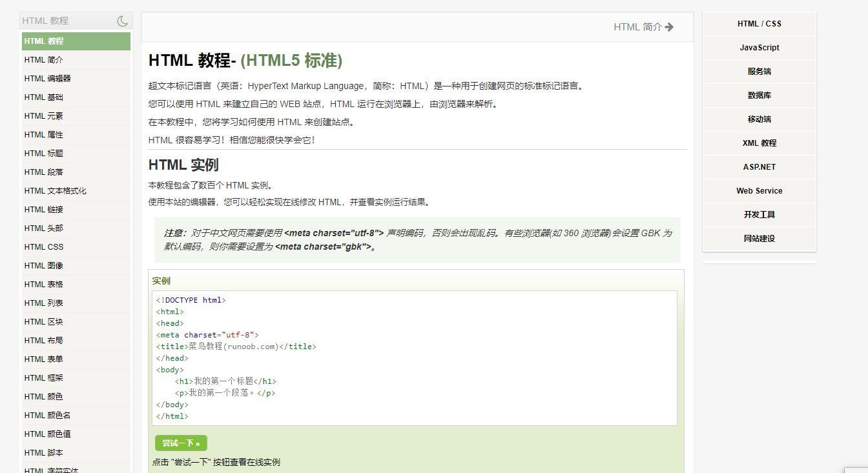The height and width of the screenshot is (473, 868).
Task: Open HTML 脚本 chapter
Action: (76, 453)
